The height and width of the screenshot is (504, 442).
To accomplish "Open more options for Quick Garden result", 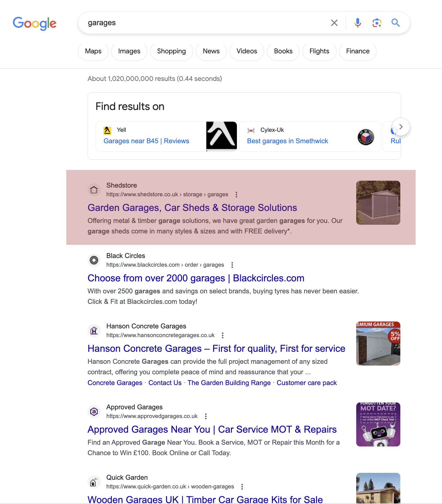I will [242, 487].
